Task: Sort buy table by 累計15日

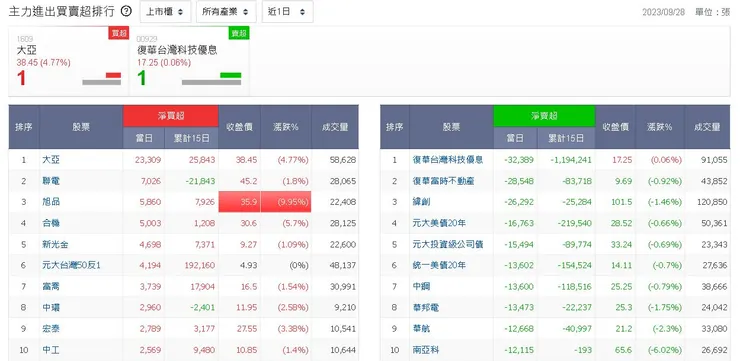Action: [x=192, y=138]
